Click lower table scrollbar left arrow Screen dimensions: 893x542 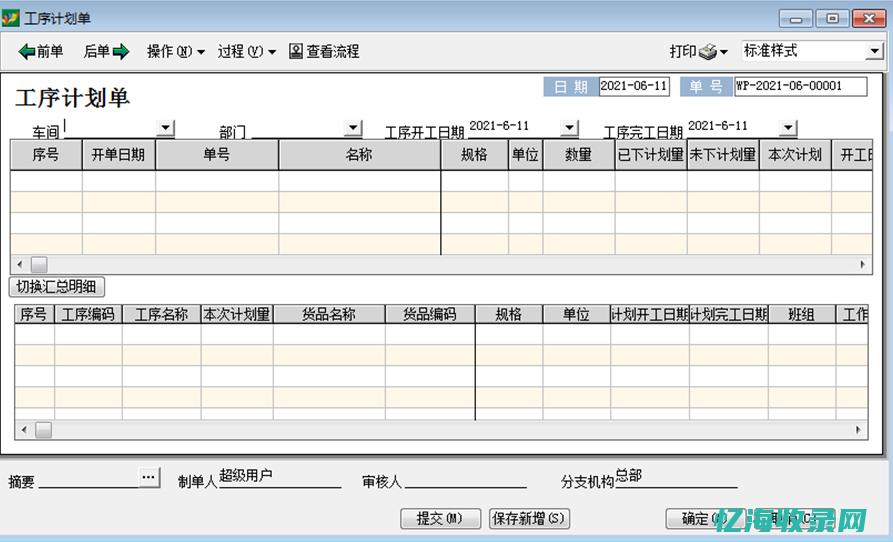click(24, 430)
